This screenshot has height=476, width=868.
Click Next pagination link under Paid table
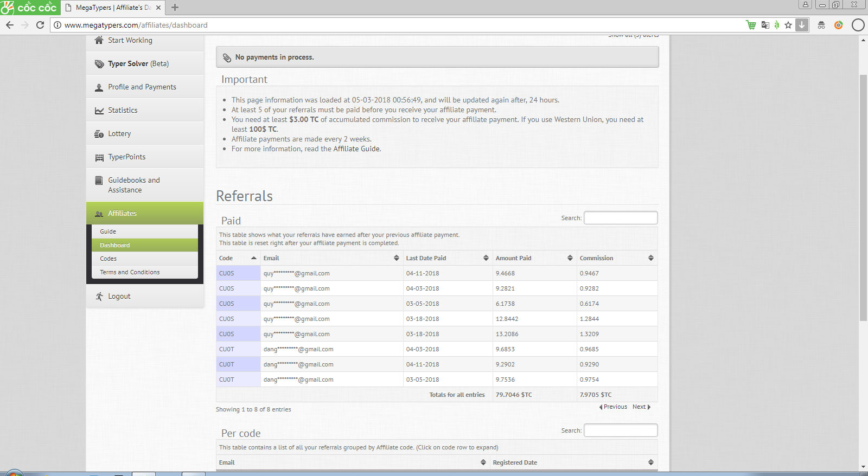[x=641, y=407]
